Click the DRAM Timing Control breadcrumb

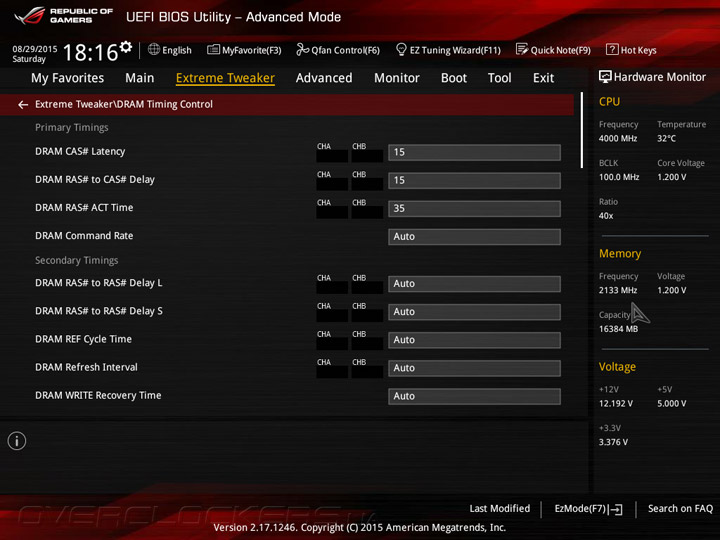pos(124,104)
